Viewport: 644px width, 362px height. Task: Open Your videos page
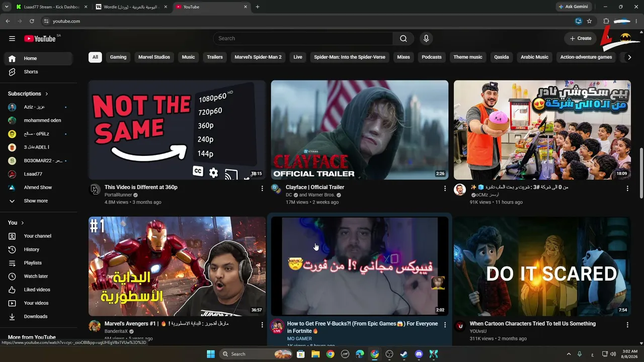coord(38,303)
